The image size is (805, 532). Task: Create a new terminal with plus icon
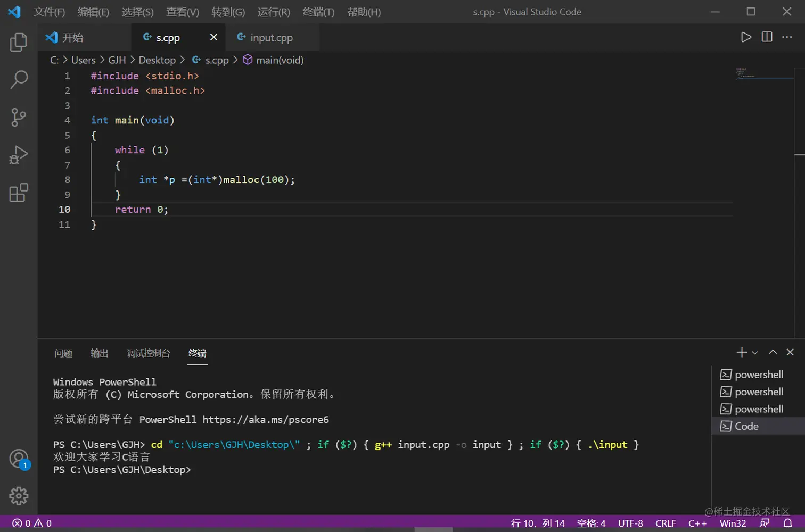[x=741, y=352]
